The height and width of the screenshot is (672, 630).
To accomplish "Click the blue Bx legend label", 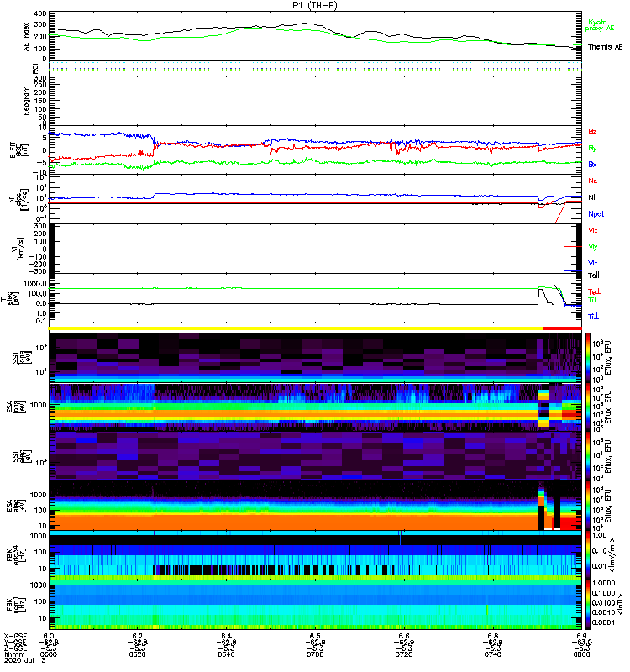I will click(592, 164).
